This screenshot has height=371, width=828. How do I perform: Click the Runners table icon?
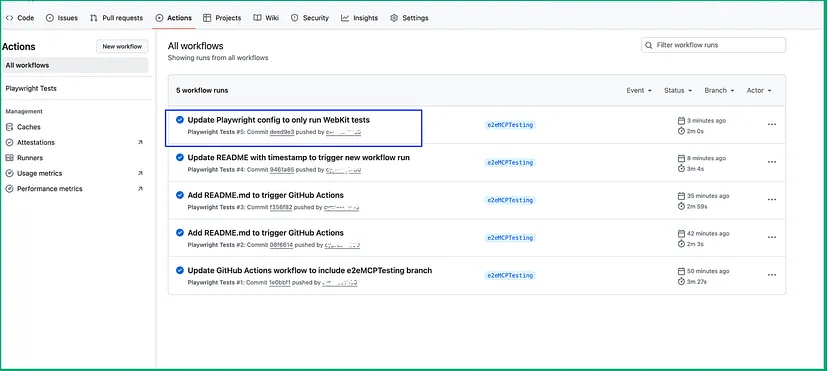9,158
